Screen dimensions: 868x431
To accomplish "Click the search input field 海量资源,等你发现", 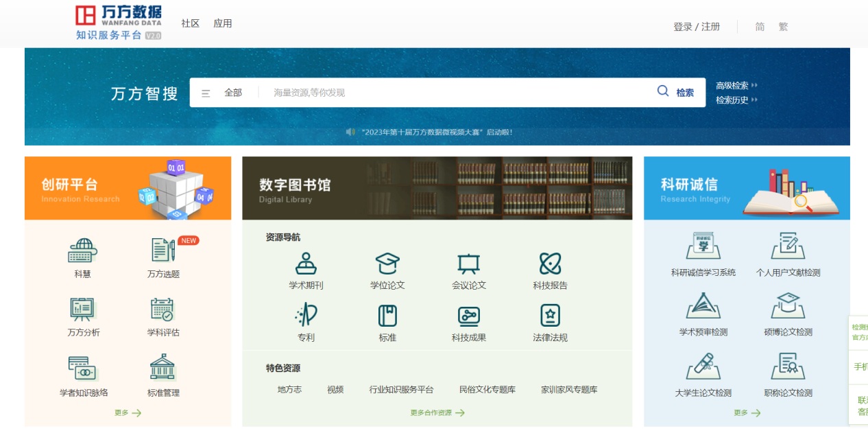I will tap(459, 93).
